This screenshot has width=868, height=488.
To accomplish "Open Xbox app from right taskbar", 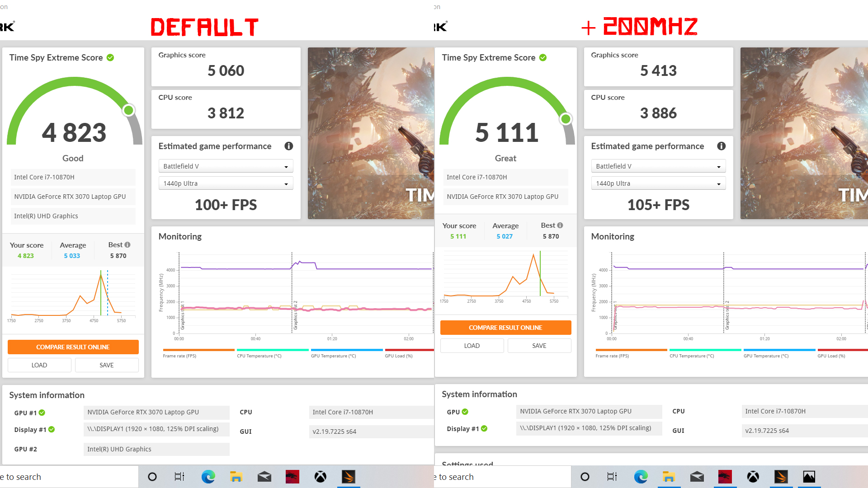I will [753, 477].
